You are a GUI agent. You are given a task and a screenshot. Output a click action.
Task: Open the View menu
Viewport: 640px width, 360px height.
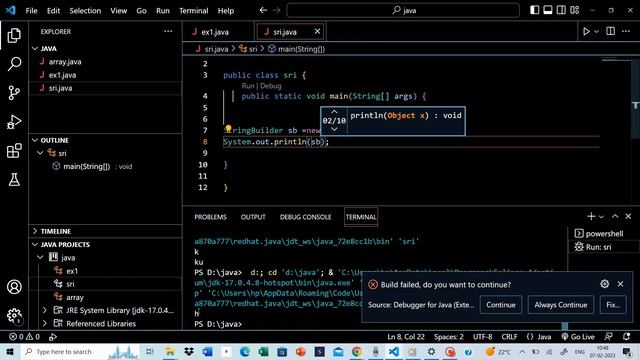pos(118,11)
